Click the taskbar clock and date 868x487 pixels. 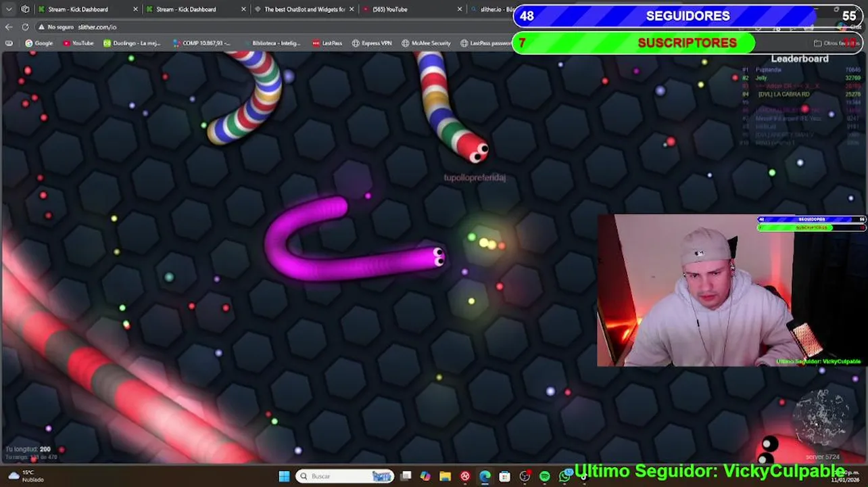coord(845,476)
